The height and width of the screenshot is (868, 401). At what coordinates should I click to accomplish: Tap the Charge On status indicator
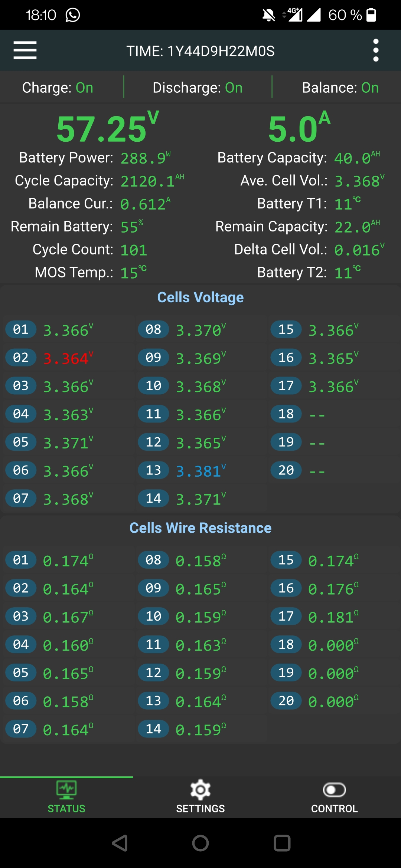pyautogui.click(x=58, y=88)
